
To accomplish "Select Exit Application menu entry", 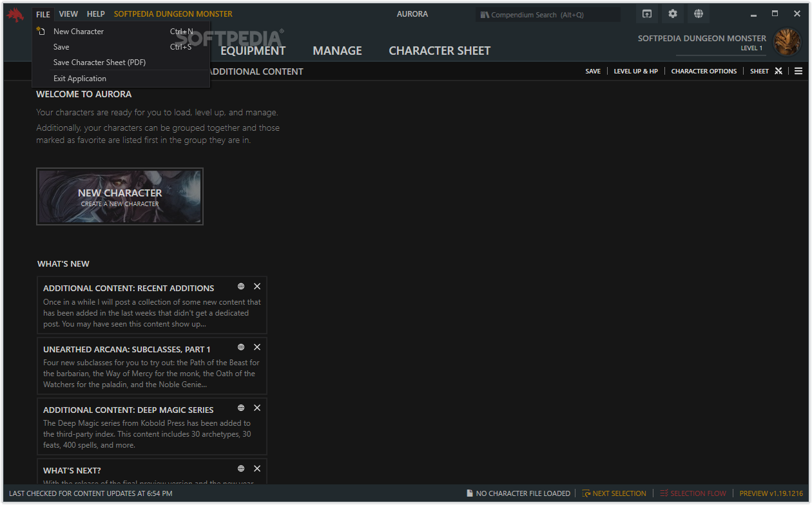I will (x=121, y=79).
